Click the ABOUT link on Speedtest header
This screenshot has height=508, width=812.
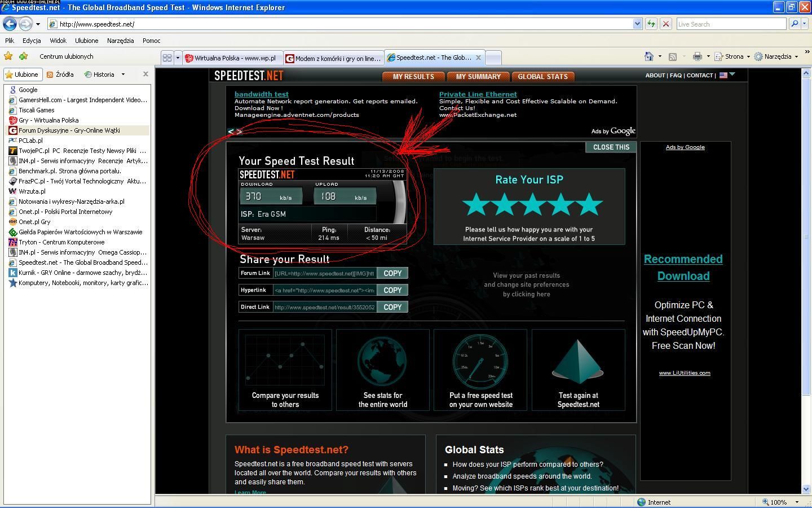pos(655,75)
